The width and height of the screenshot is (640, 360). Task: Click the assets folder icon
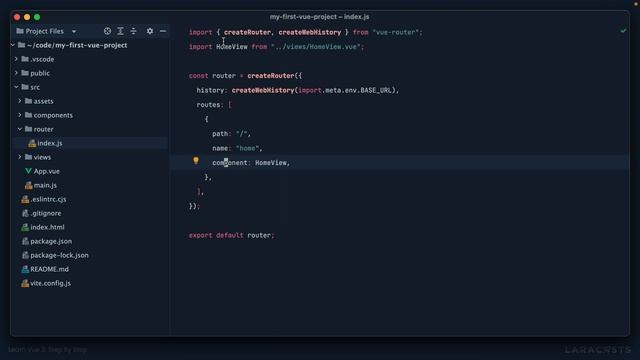(28, 101)
